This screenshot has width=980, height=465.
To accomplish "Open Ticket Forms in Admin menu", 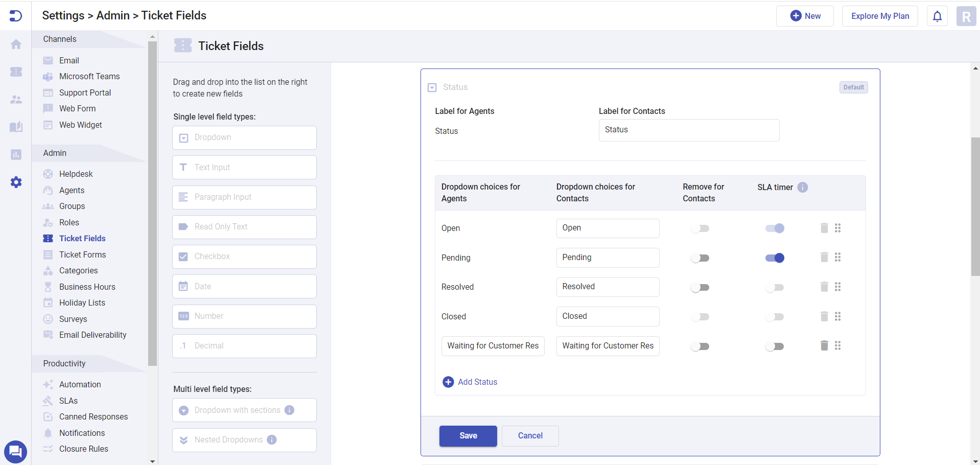I will (x=82, y=254).
